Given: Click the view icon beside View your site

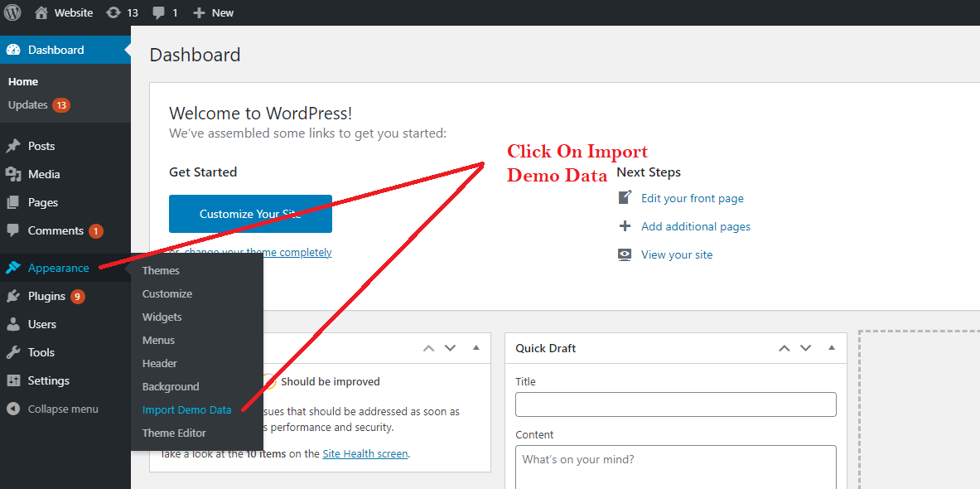Looking at the screenshot, I should coord(625,254).
